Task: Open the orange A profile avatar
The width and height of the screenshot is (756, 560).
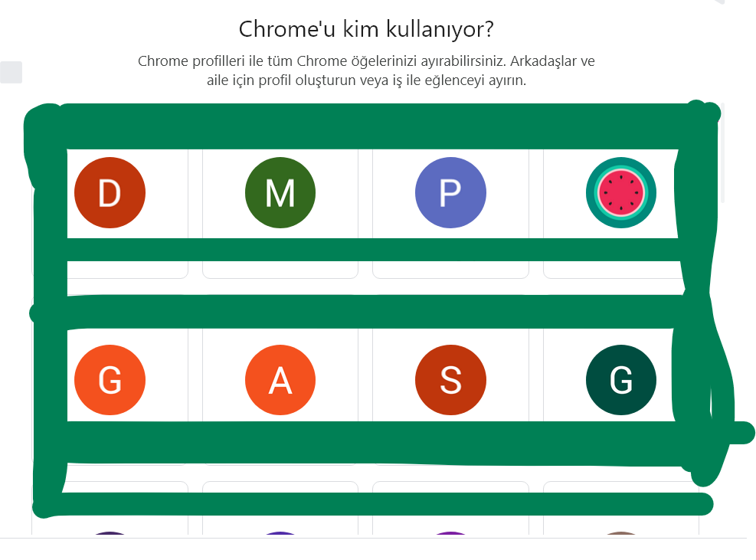Action: (x=280, y=380)
